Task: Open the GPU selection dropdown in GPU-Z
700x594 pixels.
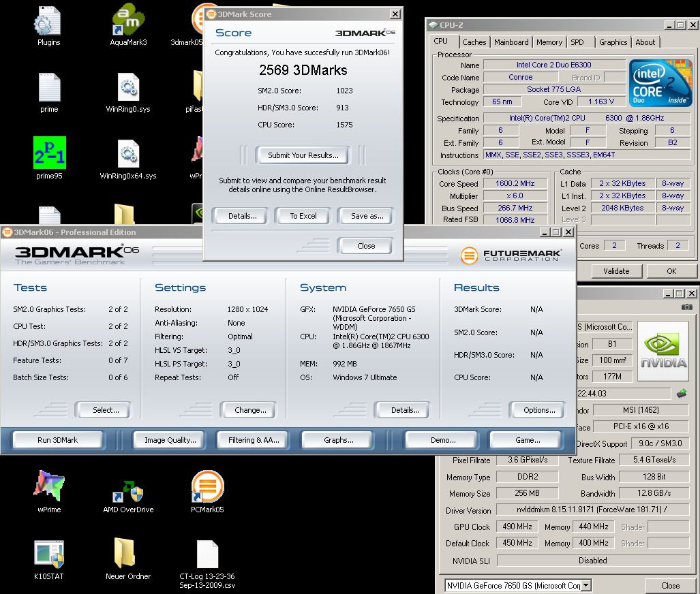Action: click(586, 585)
